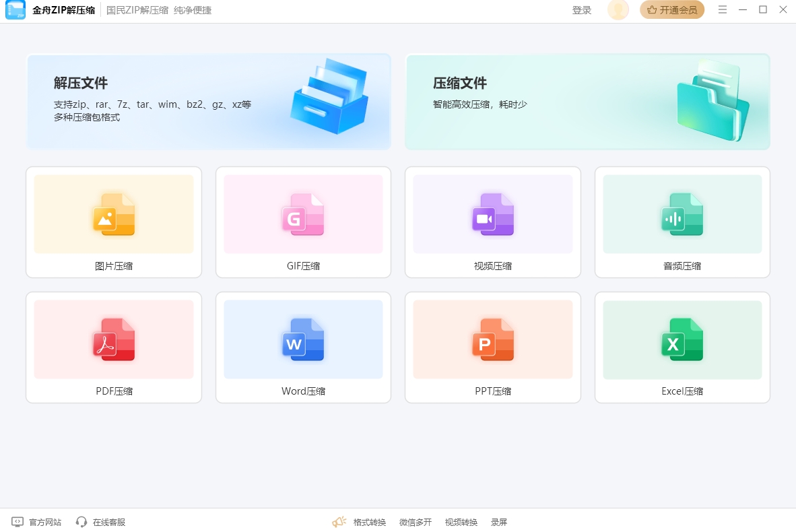
Task: Select the GIF压缩 tool icon
Action: click(303, 214)
